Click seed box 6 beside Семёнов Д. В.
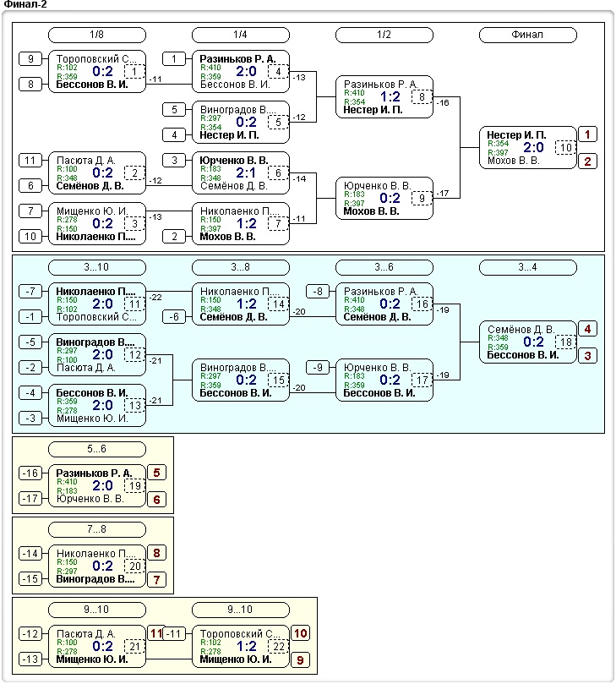The image size is (616, 684). pyautogui.click(x=30, y=186)
